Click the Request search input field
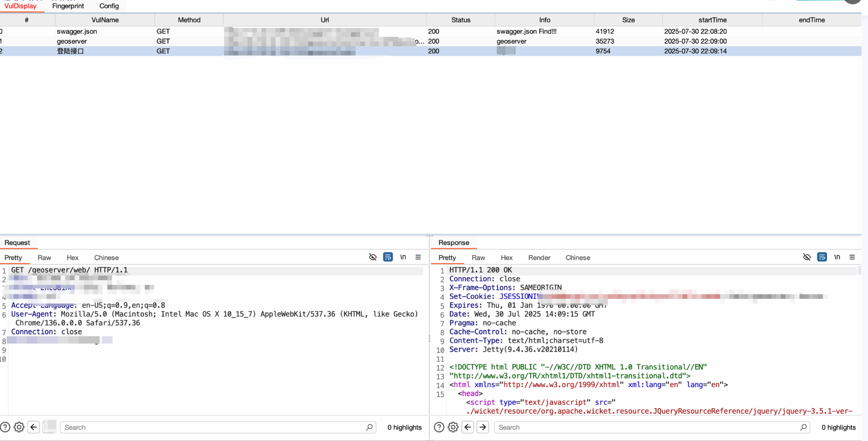 215,427
